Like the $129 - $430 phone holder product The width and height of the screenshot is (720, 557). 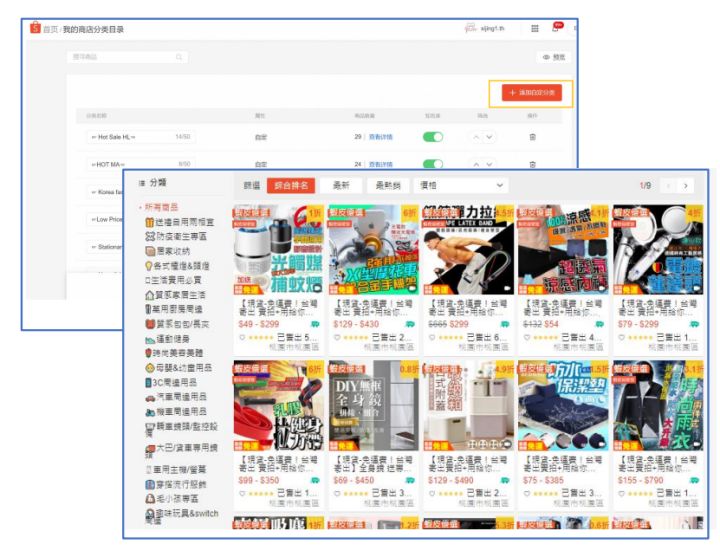[337, 338]
